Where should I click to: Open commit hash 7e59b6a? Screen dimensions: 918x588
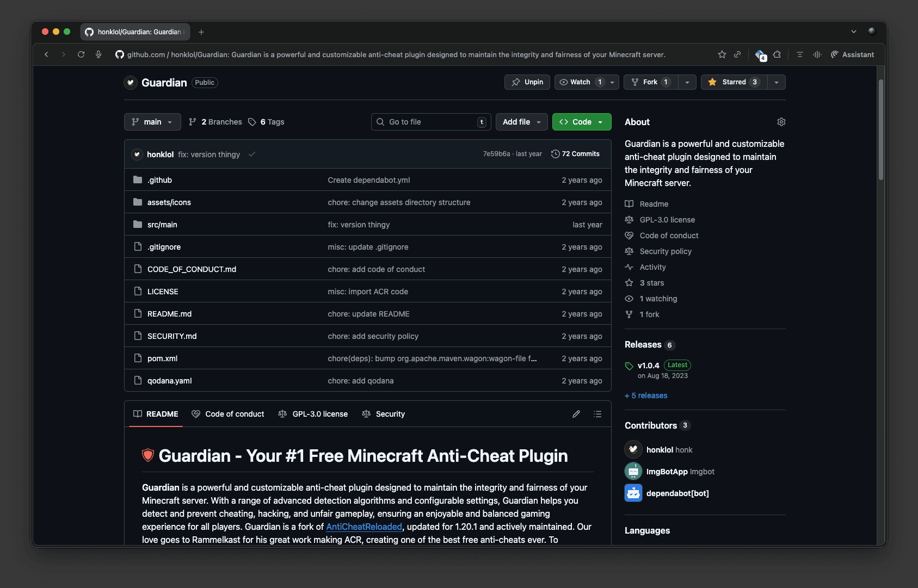[496, 154]
